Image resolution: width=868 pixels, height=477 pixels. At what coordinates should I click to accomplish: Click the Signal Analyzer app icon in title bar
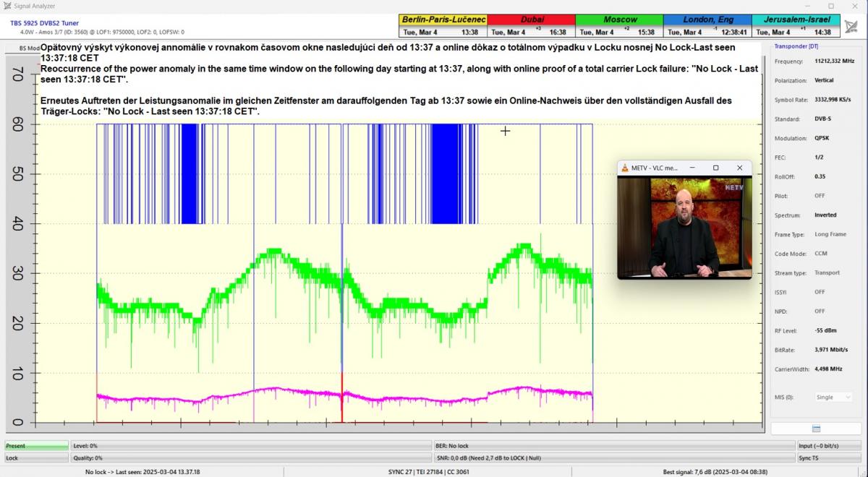pyautogui.click(x=7, y=6)
